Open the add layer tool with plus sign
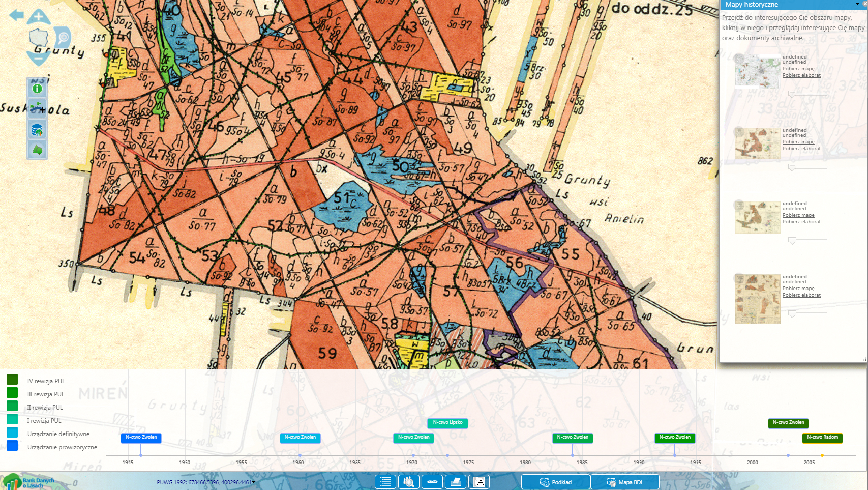 coord(37,108)
